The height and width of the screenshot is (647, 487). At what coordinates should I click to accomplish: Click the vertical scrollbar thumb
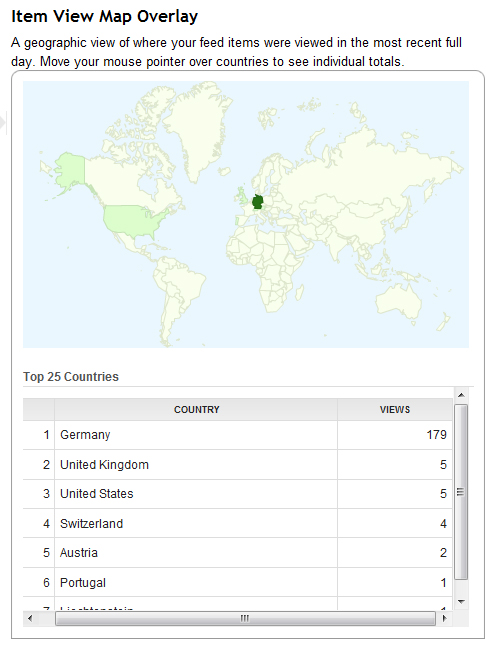[461, 492]
